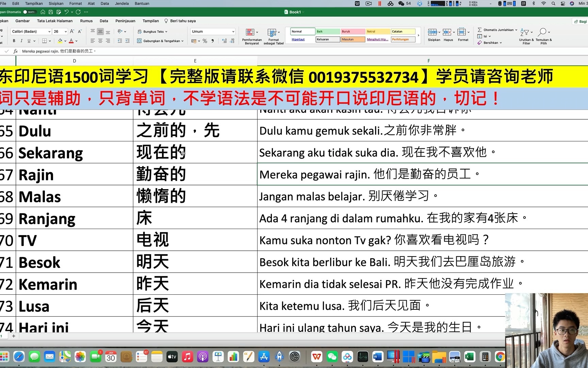Apply the percent style
This screenshot has height=368, width=588.
coord(205,41)
